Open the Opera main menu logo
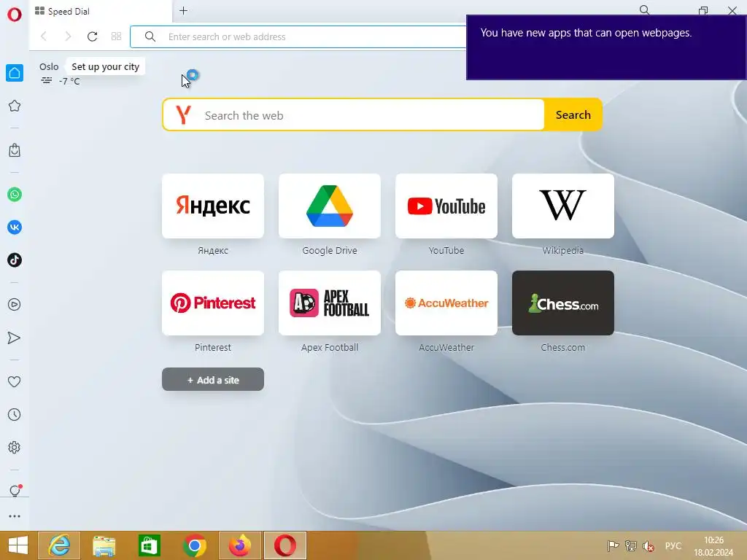The image size is (747, 560). (15, 15)
